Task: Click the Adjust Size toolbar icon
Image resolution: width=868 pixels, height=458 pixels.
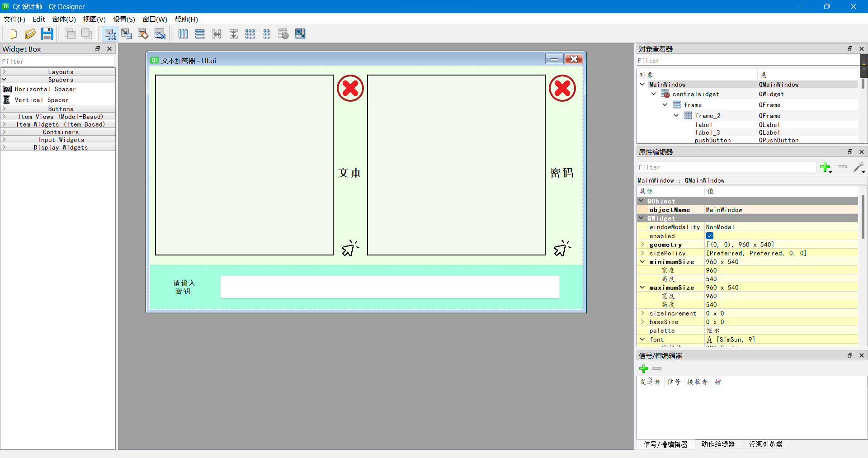Action: point(300,34)
